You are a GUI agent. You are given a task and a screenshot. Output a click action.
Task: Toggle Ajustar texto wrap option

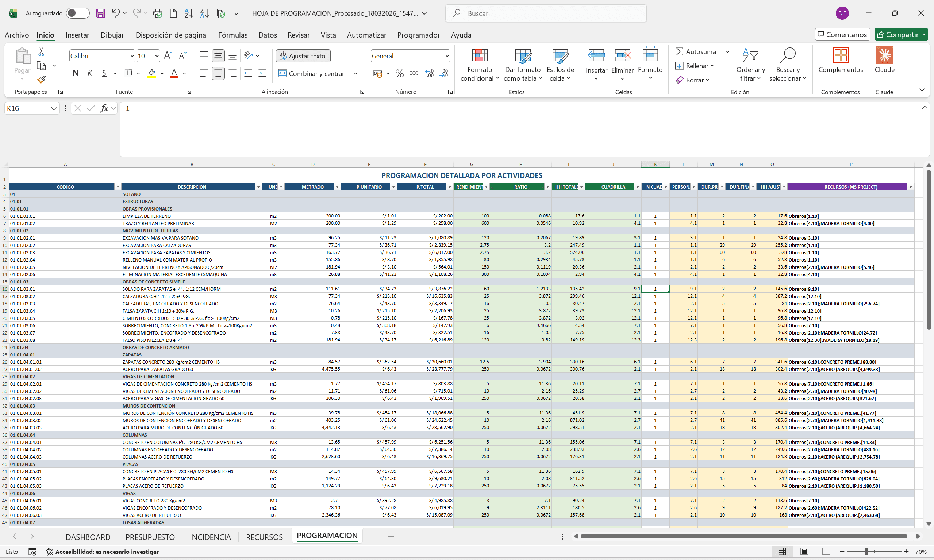[303, 56]
